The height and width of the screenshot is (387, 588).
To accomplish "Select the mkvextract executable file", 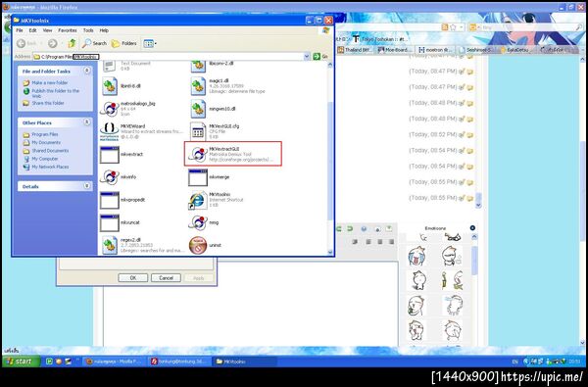I will click(122, 155).
